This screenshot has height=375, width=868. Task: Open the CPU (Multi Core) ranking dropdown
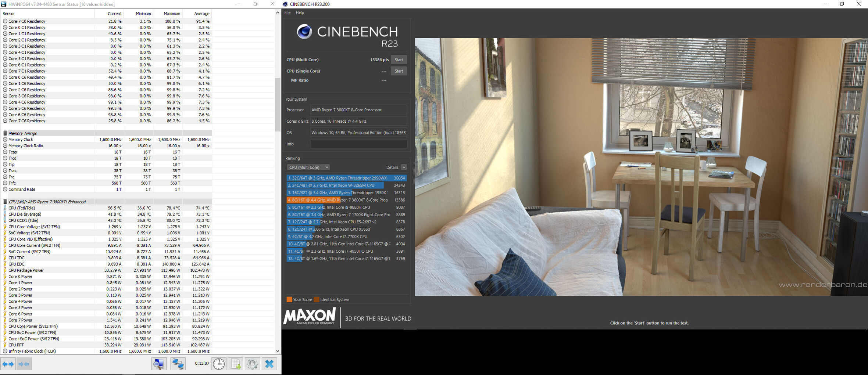(x=308, y=167)
